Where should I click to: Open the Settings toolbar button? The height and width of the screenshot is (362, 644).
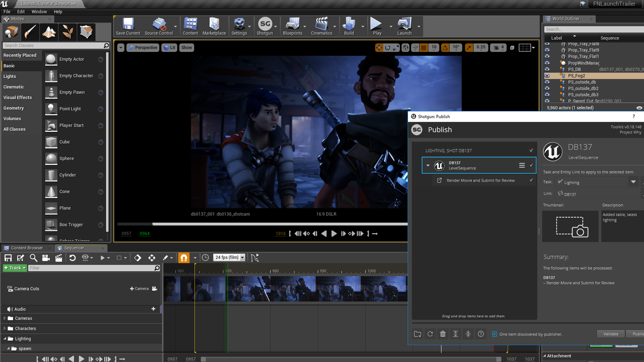click(x=239, y=26)
